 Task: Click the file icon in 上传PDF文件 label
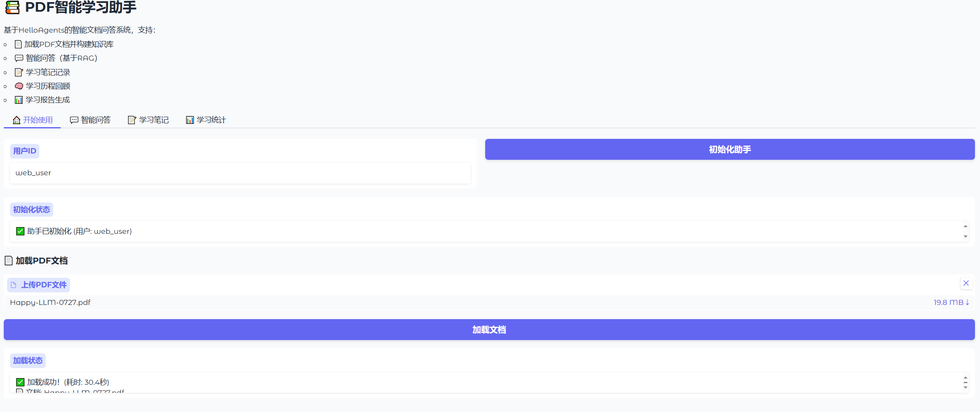[x=14, y=285]
